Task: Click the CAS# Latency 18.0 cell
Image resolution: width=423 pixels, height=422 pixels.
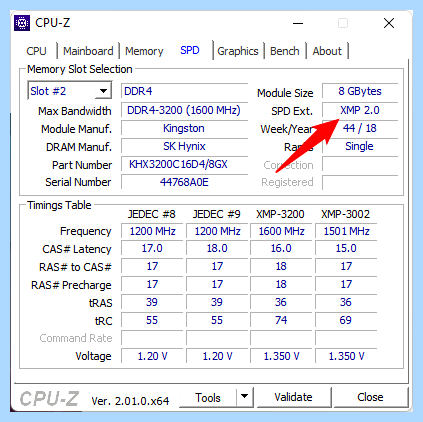Action: click(x=217, y=248)
